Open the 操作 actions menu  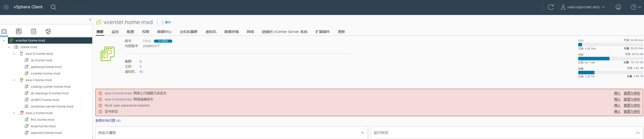166,22
